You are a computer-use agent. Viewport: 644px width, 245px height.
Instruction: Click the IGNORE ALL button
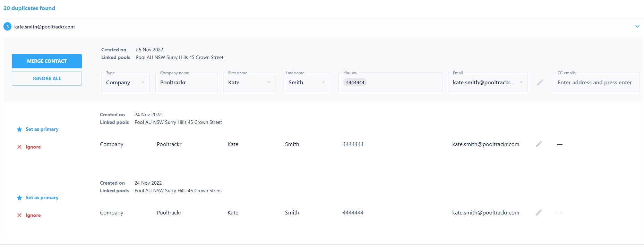tap(47, 78)
